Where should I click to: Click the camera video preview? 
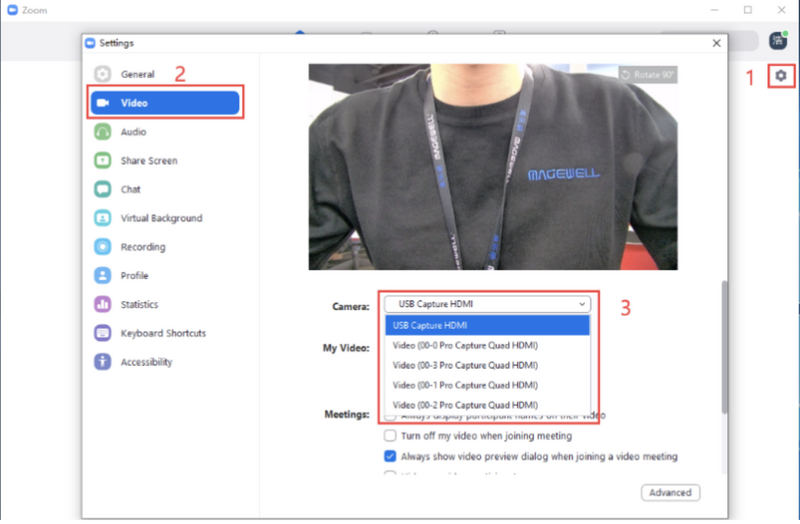[x=493, y=167]
